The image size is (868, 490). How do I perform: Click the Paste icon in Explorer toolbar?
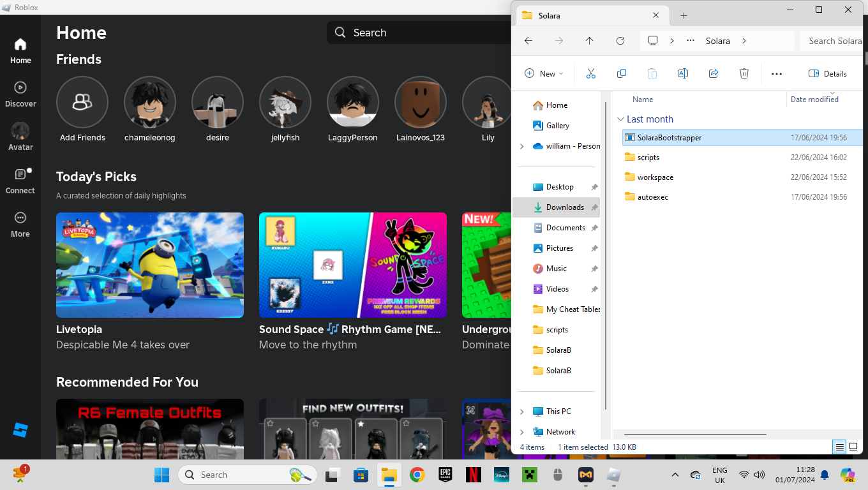652,73
